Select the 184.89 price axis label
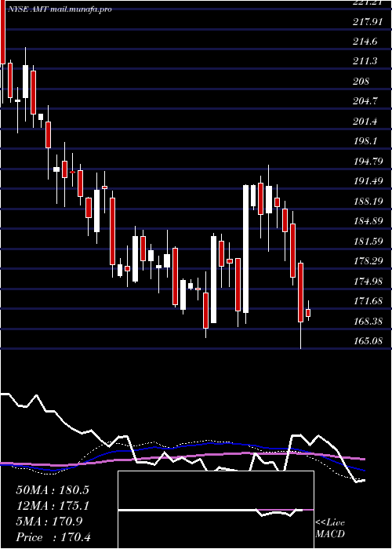Image resolution: width=392 pixels, height=549 pixels. click(368, 221)
